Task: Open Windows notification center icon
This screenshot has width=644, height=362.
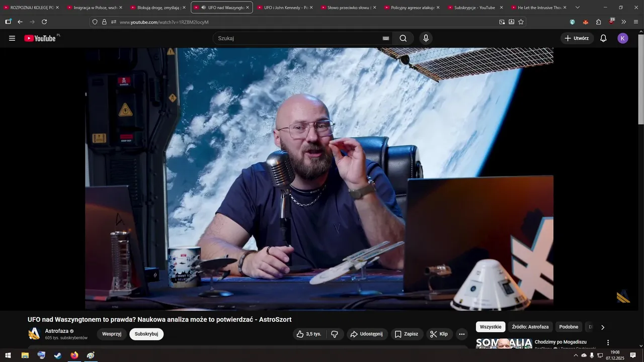Action: (x=633, y=355)
